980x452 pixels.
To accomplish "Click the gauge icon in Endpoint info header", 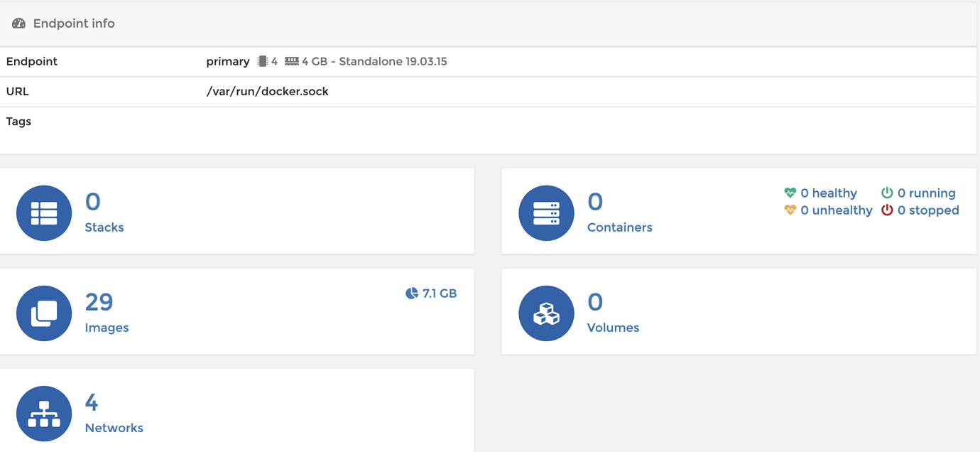I will [18, 23].
